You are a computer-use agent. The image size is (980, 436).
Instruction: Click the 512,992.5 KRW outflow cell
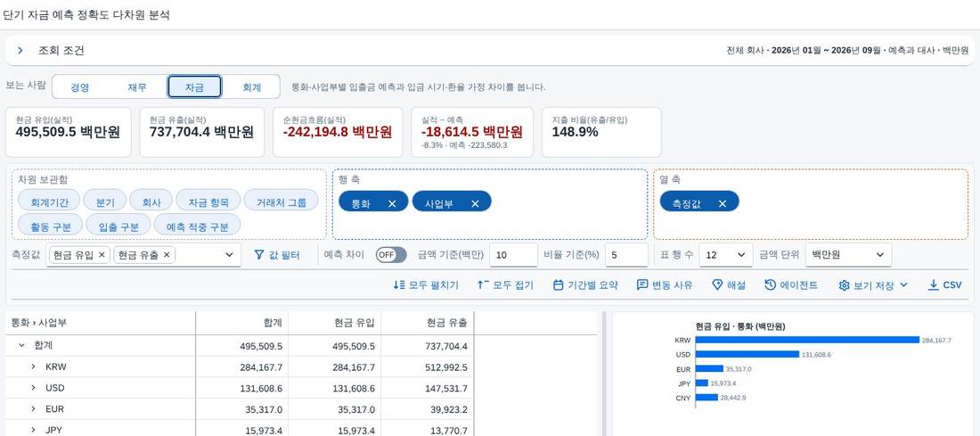(427, 367)
